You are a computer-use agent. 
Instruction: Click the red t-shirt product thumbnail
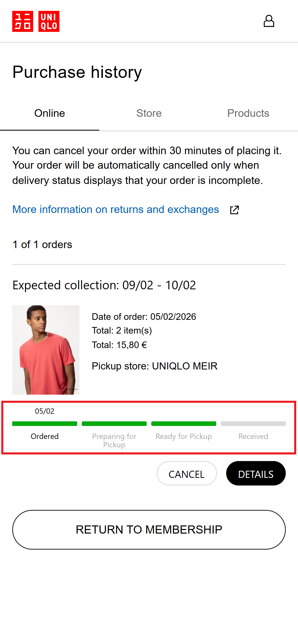pos(46,350)
